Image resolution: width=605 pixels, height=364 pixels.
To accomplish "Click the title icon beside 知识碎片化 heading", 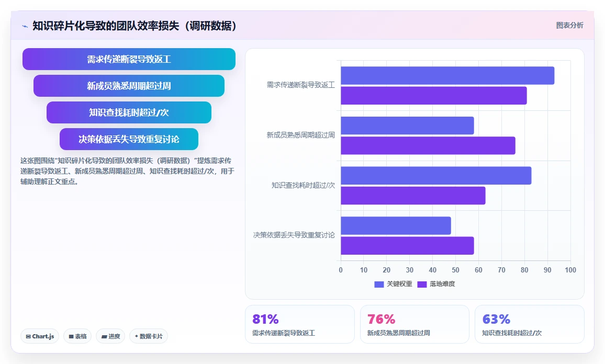I will click(x=25, y=26).
